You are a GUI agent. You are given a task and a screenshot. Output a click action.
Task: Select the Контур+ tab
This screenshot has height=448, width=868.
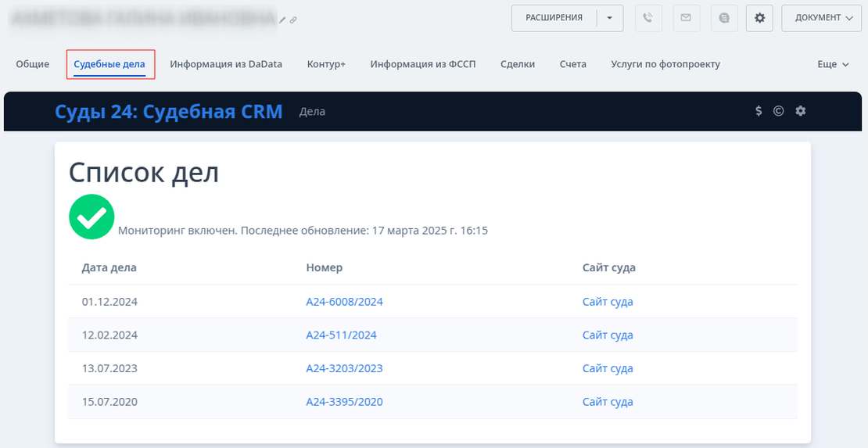click(x=326, y=64)
